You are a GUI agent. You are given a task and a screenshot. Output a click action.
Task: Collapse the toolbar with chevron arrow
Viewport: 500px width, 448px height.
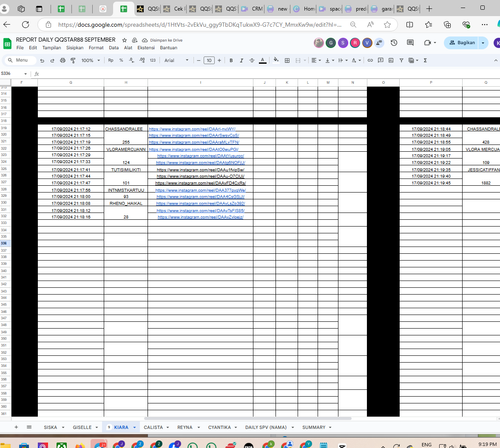pyautogui.click(x=496, y=60)
